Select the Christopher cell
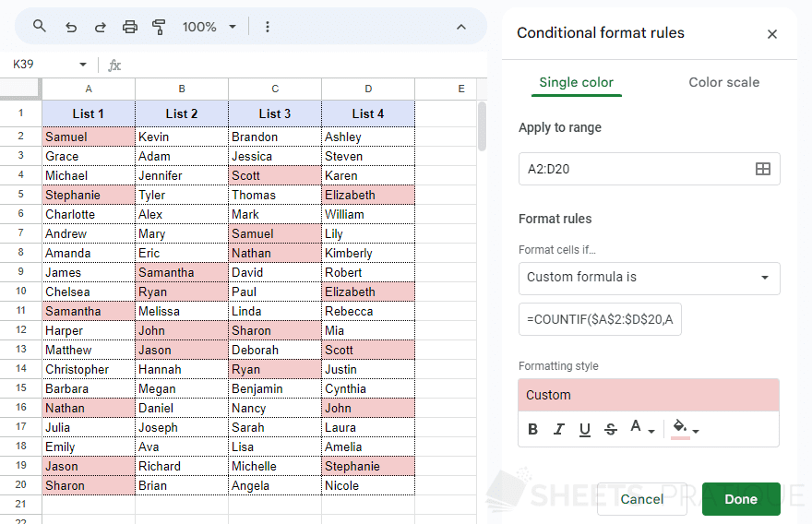This screenshot has height=524, width=812. [x=89, y=369]
